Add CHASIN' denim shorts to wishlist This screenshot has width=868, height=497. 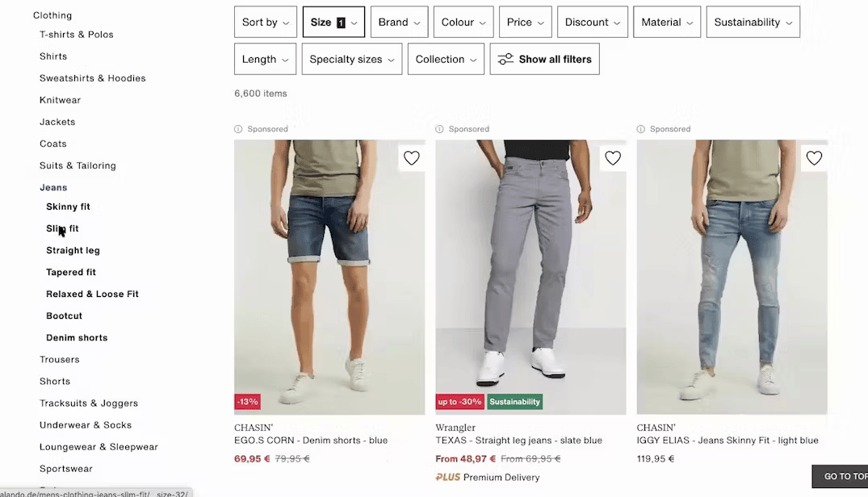pyautogui.click(x=411, y=158)
